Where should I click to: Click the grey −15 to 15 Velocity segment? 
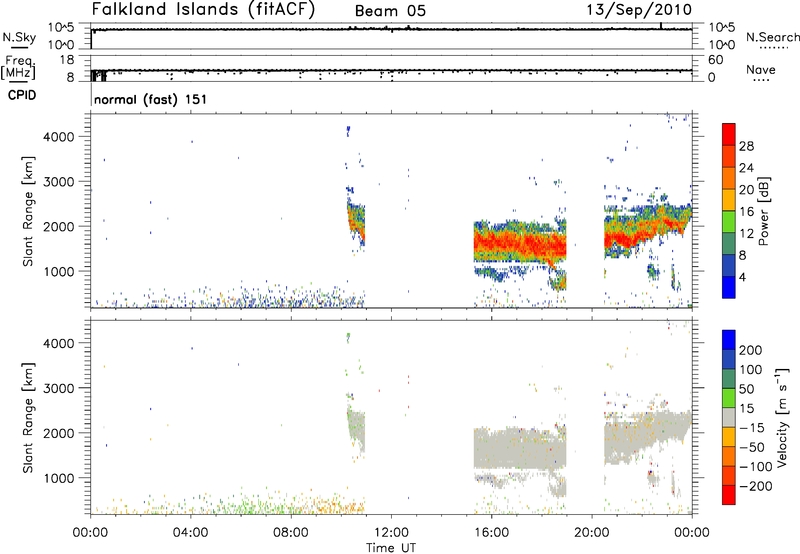[x=729, y=417]
